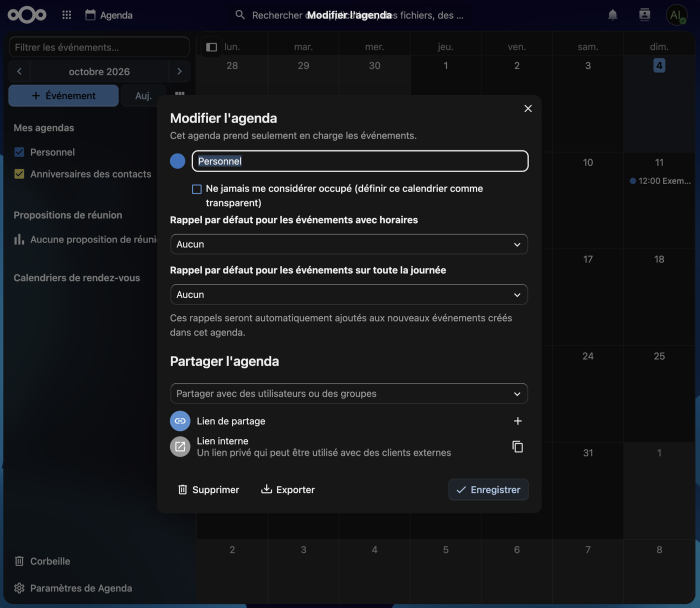Enable Ne jamais me considérer occupé checkbox

196,189
